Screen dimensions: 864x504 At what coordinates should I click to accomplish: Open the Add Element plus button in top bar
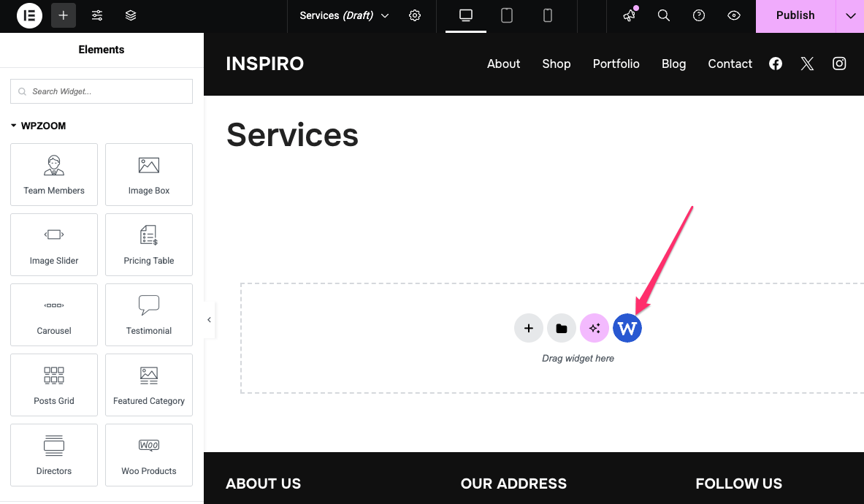64,15
